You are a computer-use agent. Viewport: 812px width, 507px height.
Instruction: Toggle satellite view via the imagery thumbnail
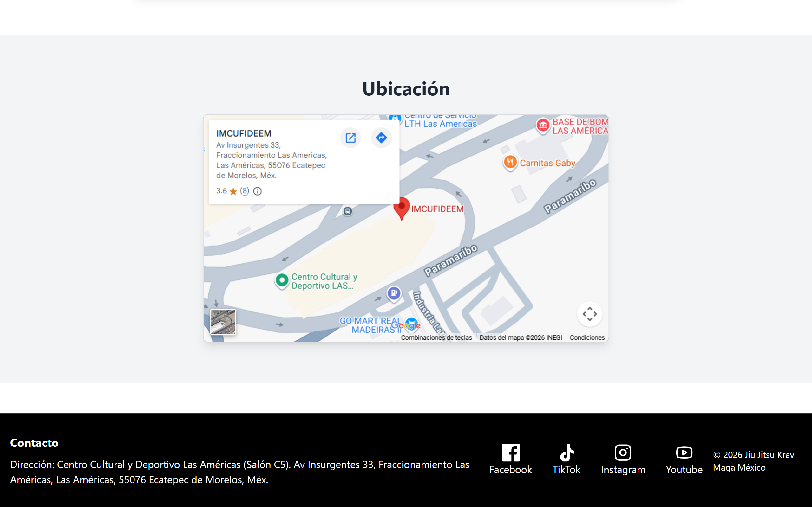(223, 322)
